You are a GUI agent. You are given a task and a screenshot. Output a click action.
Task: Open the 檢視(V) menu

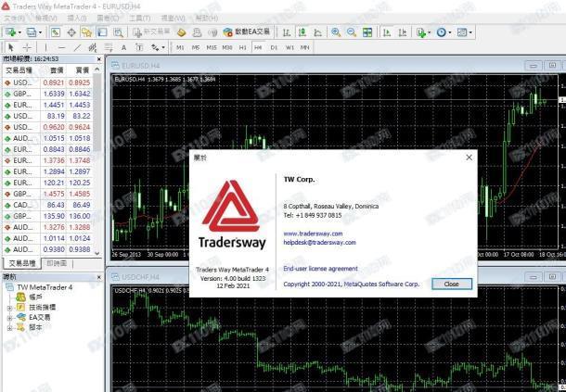45,18
